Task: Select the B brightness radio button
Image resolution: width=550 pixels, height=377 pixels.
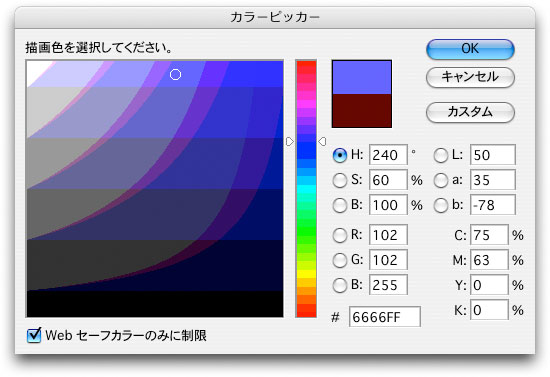Action: pos(340,205)
